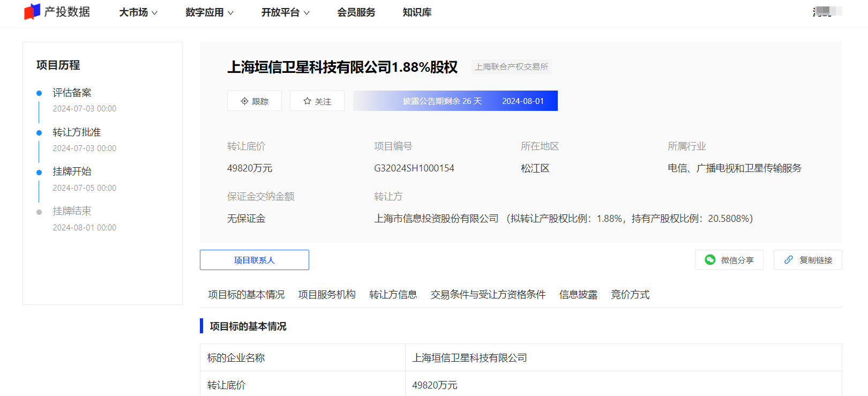Click the WeChat share icon
The width and height of the screenshot is (868, 396).
[710, 260]
